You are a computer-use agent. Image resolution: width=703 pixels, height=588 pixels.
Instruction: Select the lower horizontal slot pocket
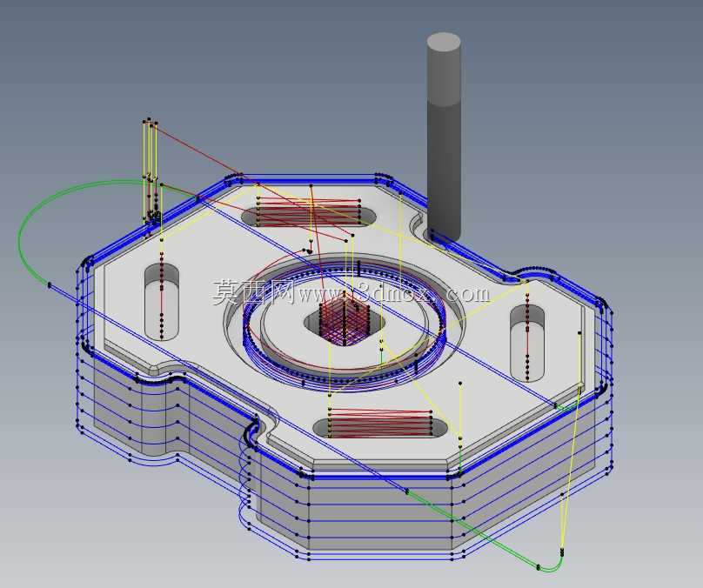(x=380, y=428)
